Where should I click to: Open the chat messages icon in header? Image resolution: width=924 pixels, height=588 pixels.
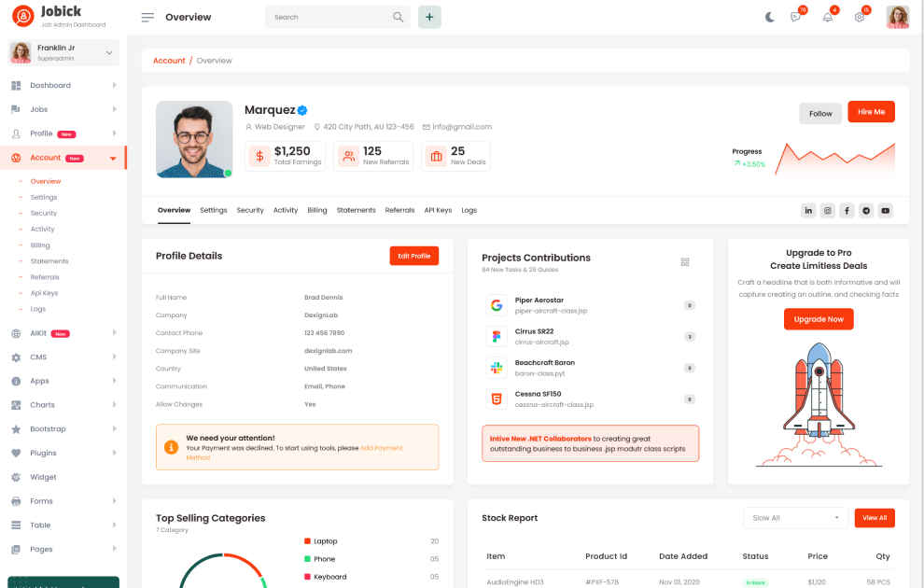[x=796, y=17]
